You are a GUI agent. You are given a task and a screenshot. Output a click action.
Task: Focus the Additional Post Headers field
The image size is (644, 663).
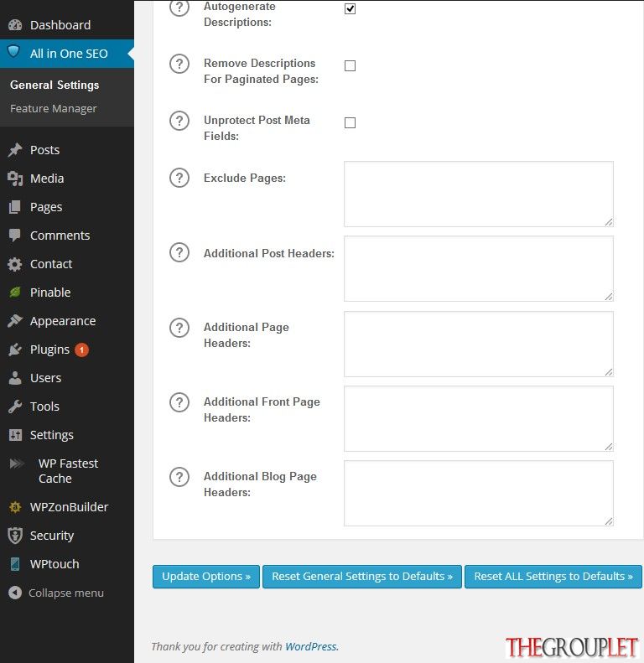[x=479, y=269]
